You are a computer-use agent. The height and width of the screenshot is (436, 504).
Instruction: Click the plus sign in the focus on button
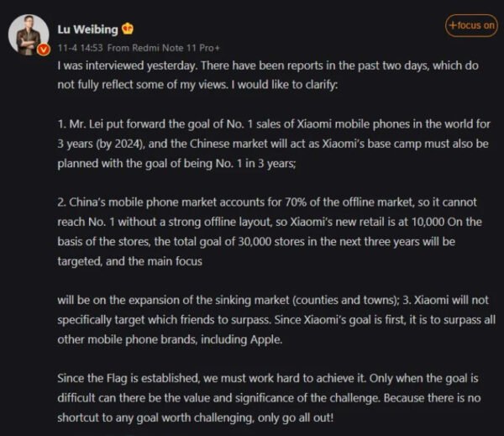pos(453,25)
